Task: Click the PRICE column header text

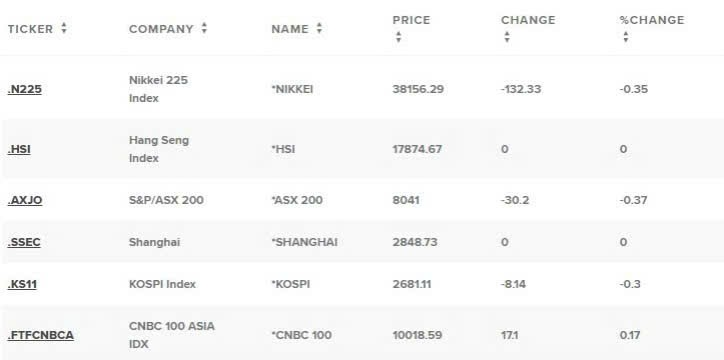Action: (411, 20)
